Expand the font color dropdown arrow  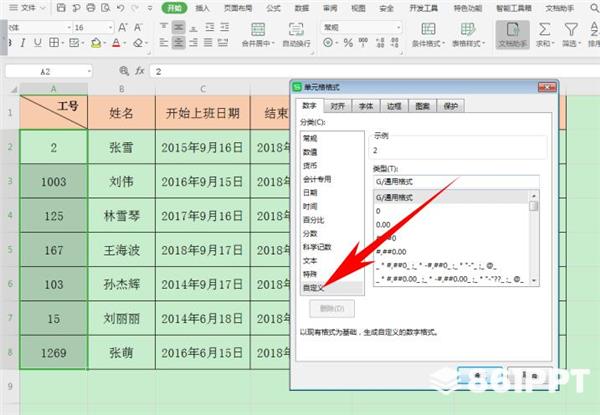coord(125,43)
